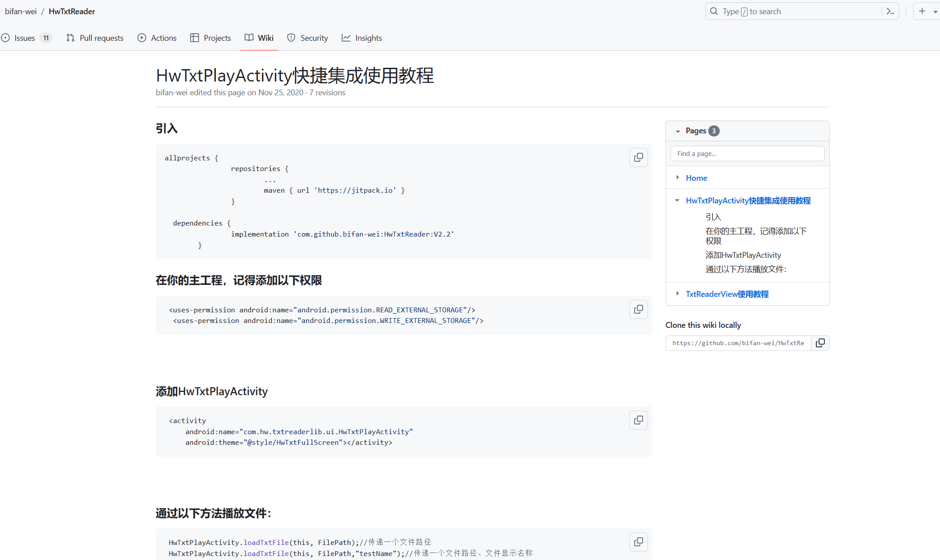The height and width of the screenshot is (560, 940).
Task: Jump to 在你的主工程 section in sidebar
Action: click(756, 236)
